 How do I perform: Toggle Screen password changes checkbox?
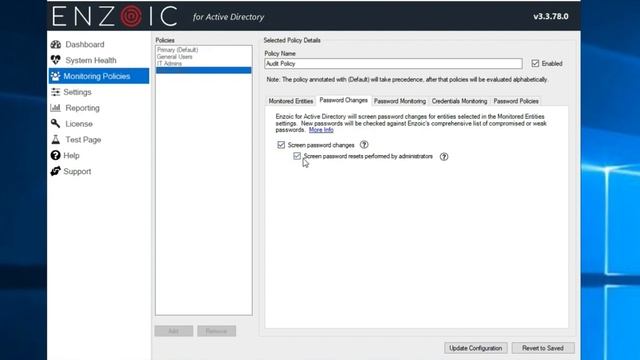(x=281, y=144)
